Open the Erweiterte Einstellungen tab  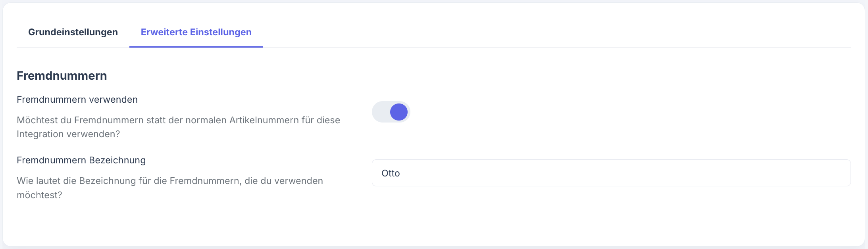pos(196,32)
